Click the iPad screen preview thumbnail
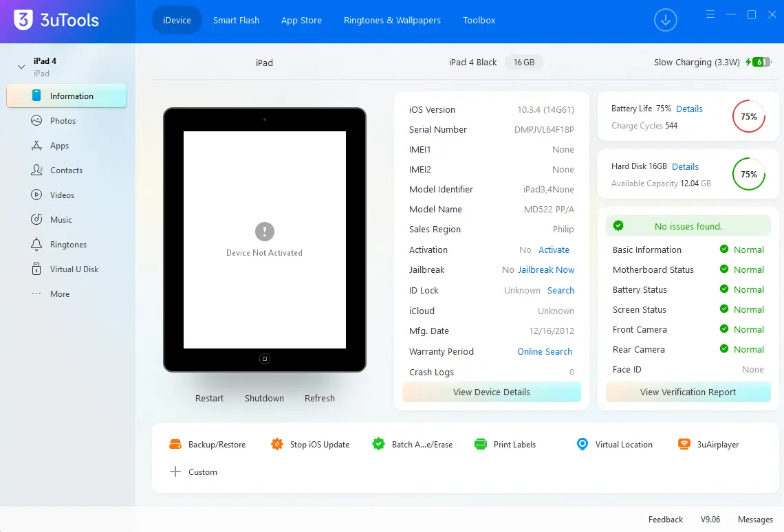 (x=265, y=240)
